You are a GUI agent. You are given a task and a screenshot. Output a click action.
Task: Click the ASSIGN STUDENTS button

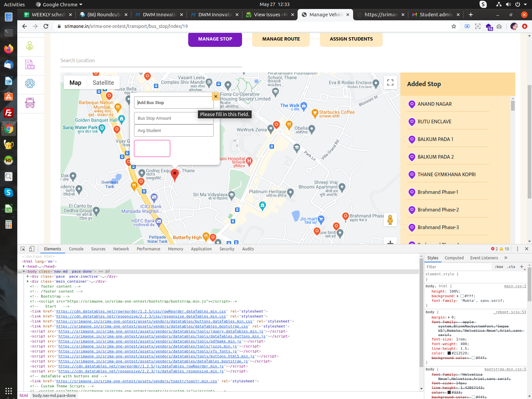tap(351, 39)
